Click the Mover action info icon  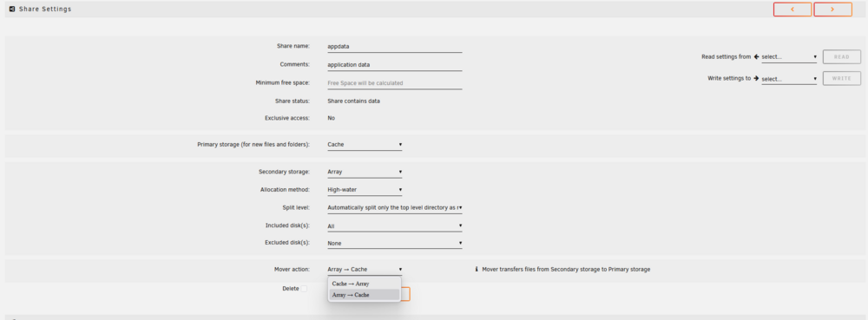coord(477,270)
